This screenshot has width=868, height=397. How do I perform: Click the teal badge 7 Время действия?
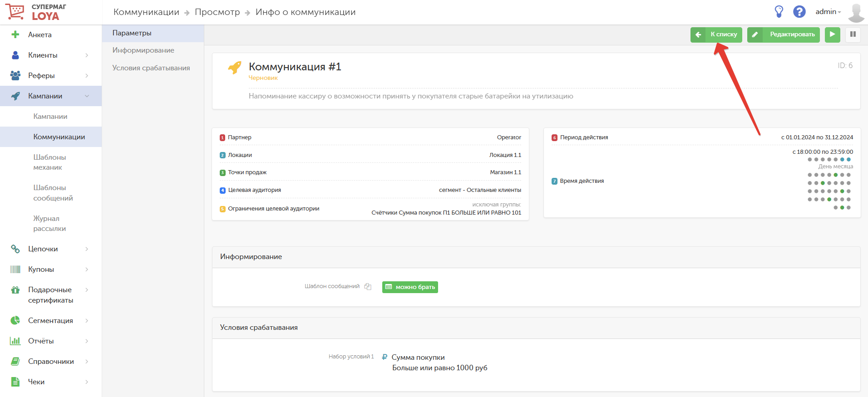[x=554, y=181]
